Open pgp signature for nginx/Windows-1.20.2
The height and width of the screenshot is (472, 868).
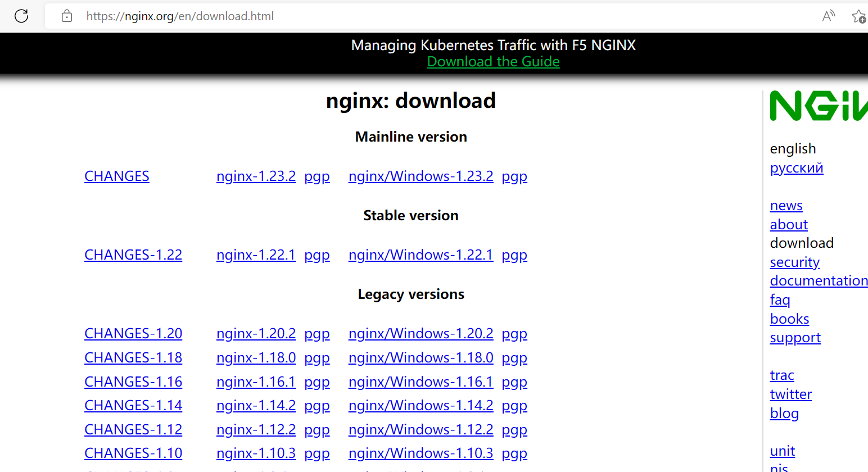click(x=514, y=334)
